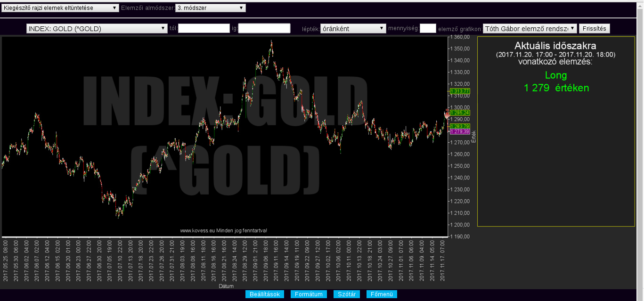Select the green 1 295,24 price marker
The width and height of the screenshot is (644, 301).
[x=460, y=113]
